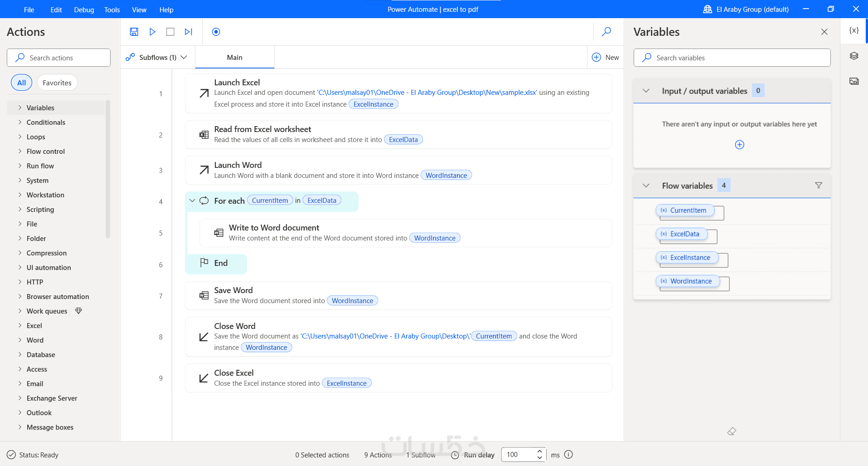Open the environment selector El Araby Group
Viewport: 868px width, 466px height.
click(746, 9)
